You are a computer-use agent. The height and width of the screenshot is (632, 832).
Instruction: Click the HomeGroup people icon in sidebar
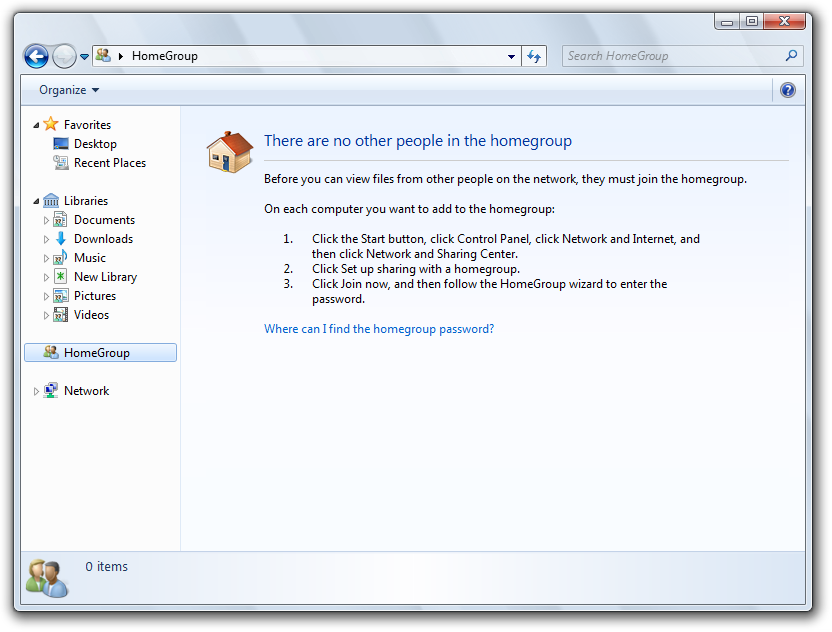51,352
